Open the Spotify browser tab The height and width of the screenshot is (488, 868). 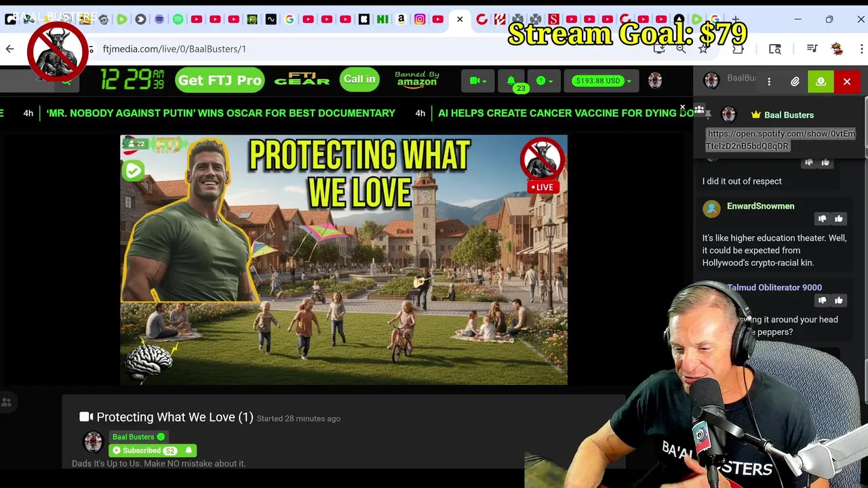[x=178, y=20]
